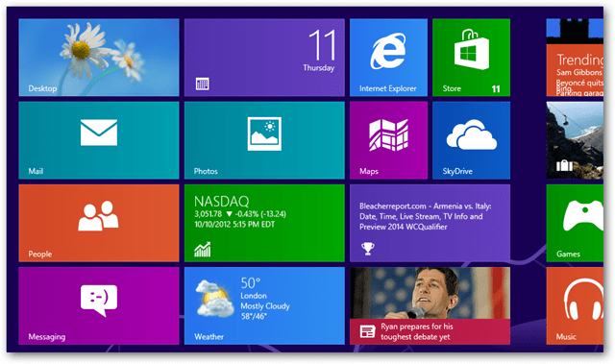Open the Trending Bing tile
615x364 pixels.
[x=575, y=58]
